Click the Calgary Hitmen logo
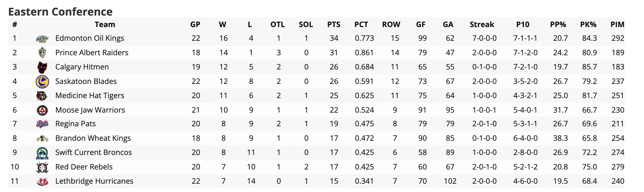Viewport: 644px width, 192px height. point(42,67)
